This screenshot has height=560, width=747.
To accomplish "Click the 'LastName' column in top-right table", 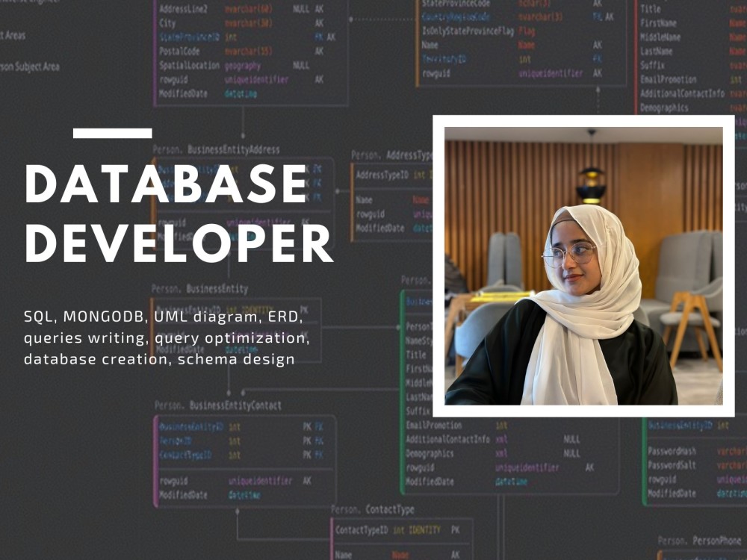I will (693, 51).
